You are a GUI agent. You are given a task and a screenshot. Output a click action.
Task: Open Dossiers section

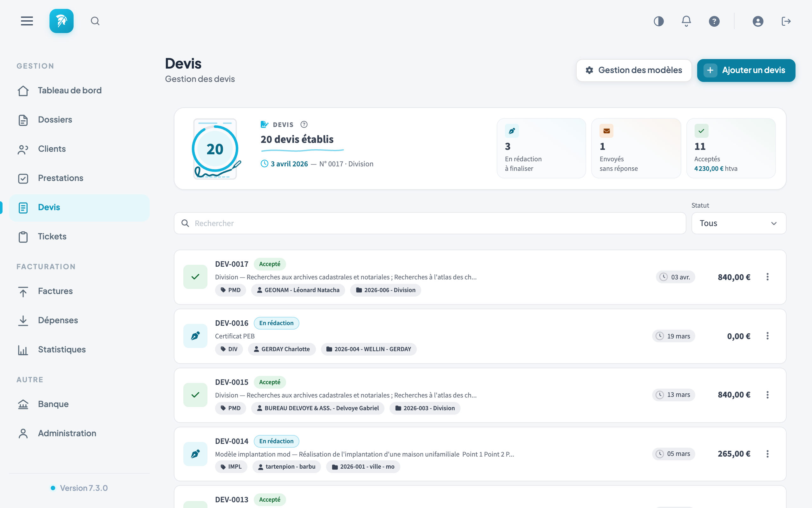point(79,120)
